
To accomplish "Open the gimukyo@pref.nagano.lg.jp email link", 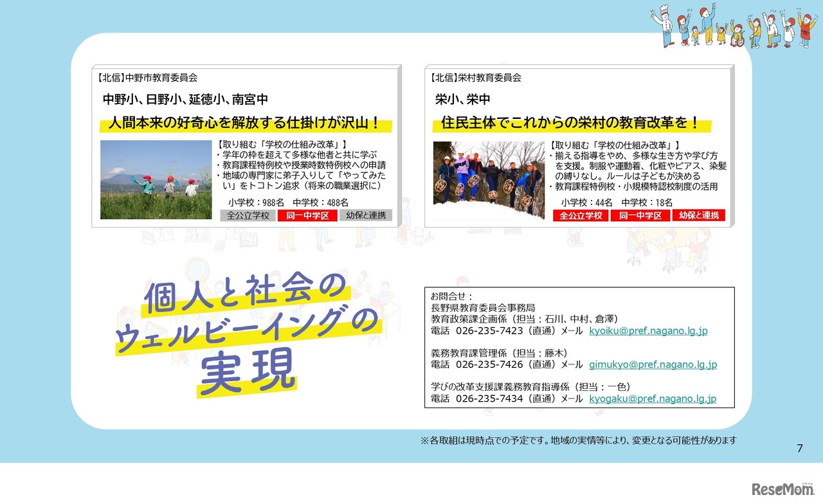I will (653, 364).
